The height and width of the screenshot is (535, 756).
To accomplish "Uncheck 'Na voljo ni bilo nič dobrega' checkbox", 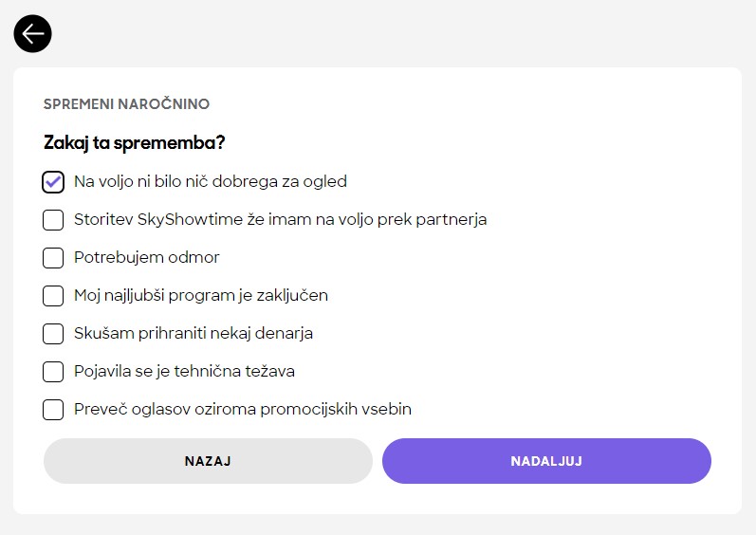I will point(53,181).
